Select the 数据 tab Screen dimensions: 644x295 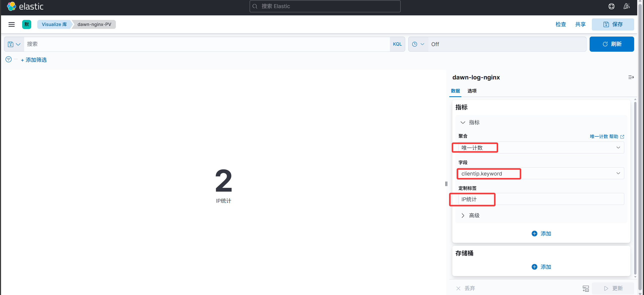pos(455,91)
